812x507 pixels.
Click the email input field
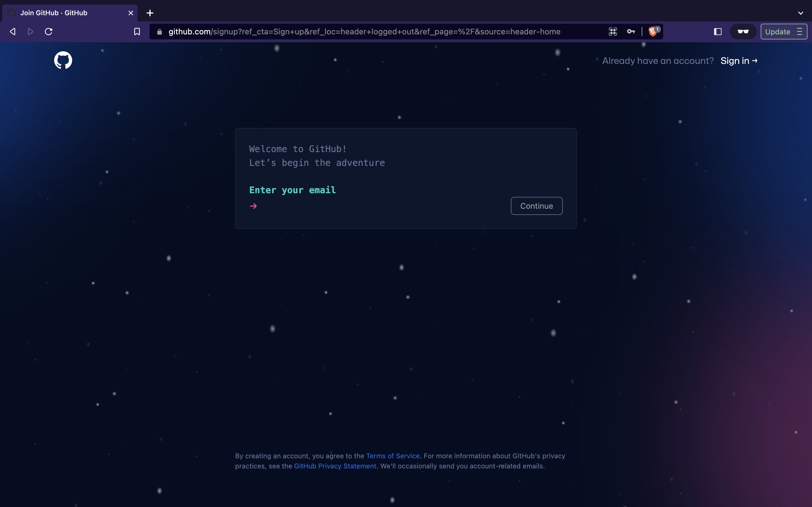click(380, 206)
